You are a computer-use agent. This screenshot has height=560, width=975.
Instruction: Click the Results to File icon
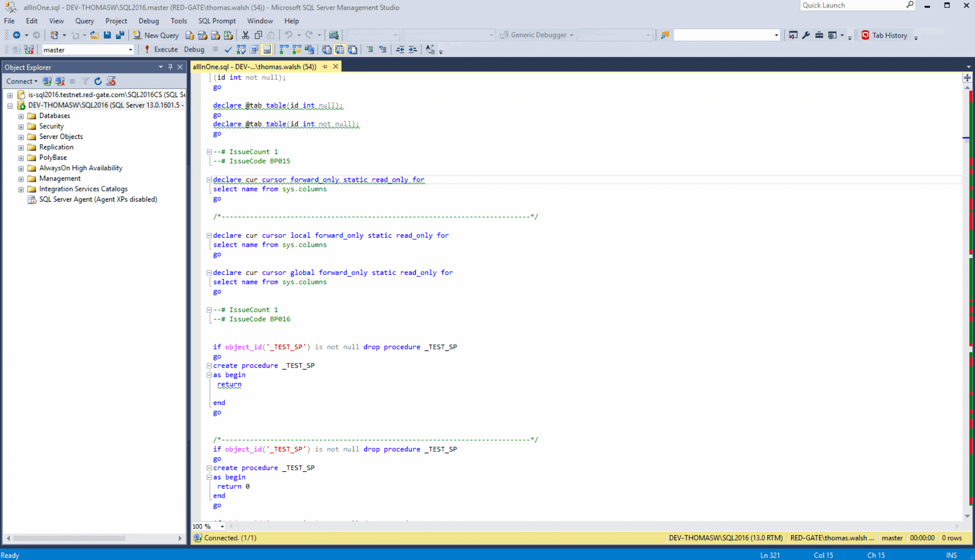(x=353, y=50)
